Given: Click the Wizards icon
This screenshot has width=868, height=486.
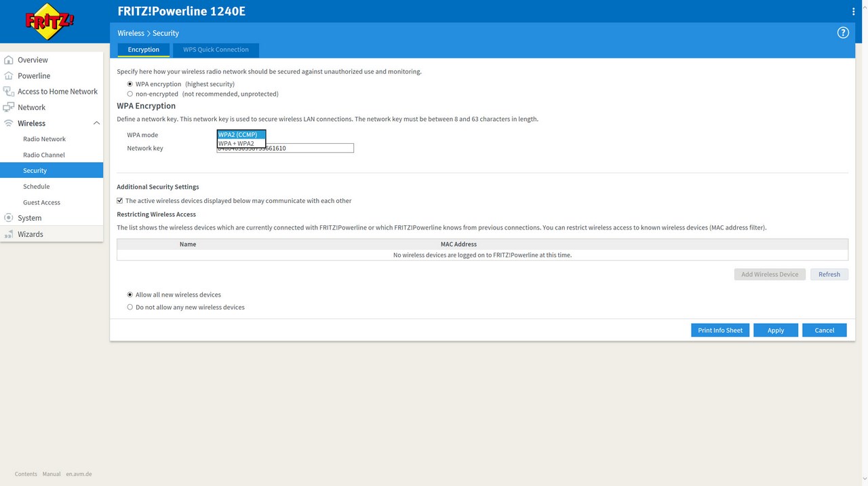Looking at the screenshot, I should pos(9,234).
